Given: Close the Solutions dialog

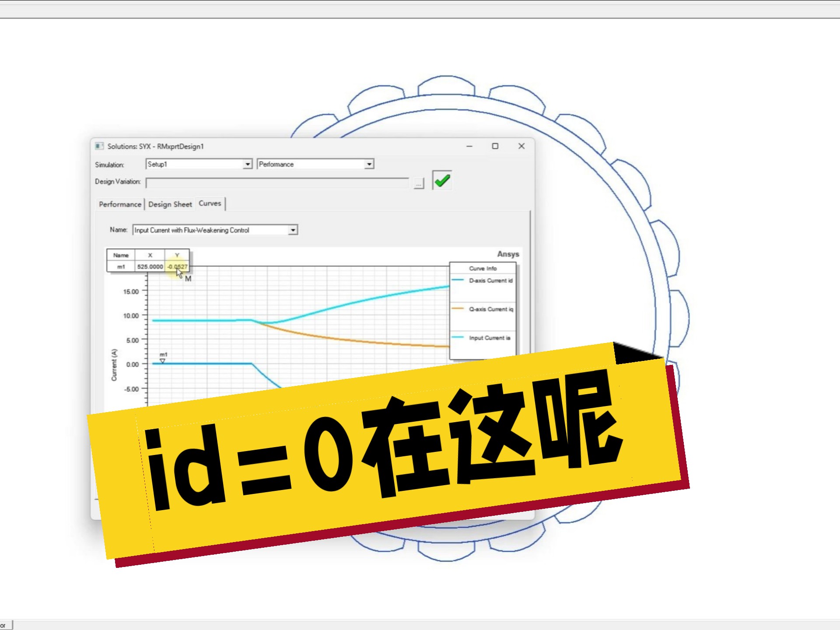Looking at the screenshot, I should pos(521,146).
